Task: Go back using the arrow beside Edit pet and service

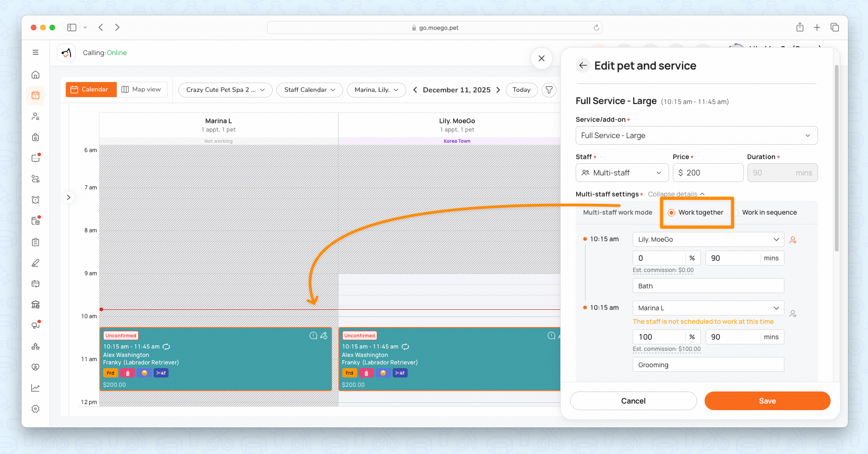Action: (x=583, y=66)
